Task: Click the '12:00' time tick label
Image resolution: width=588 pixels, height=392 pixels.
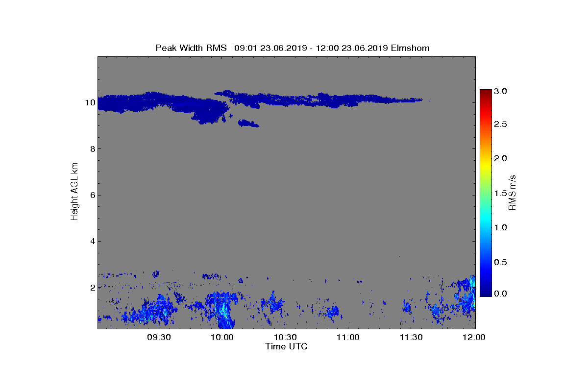Action: pos(474,337)
